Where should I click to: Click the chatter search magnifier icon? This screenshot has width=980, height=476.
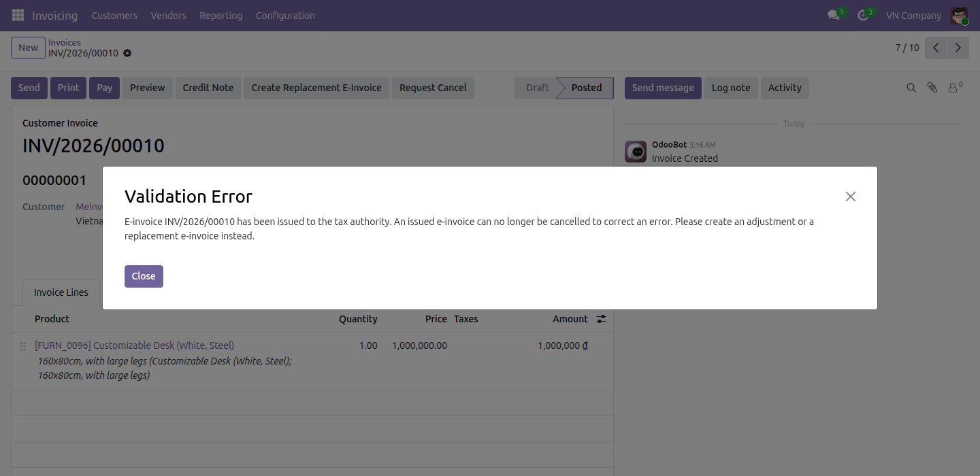911,88
